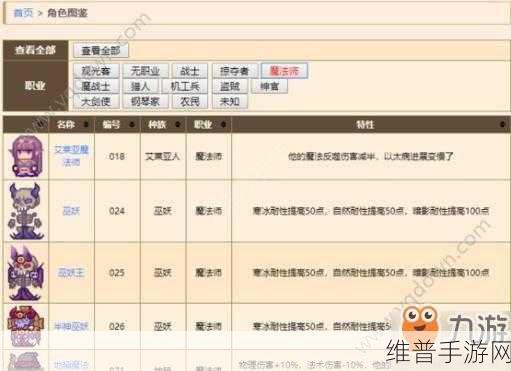The width and height of the screenshot is (511, 371).
Task: Go to 首页 via the breadcrumb
Action: coord(23,13)
